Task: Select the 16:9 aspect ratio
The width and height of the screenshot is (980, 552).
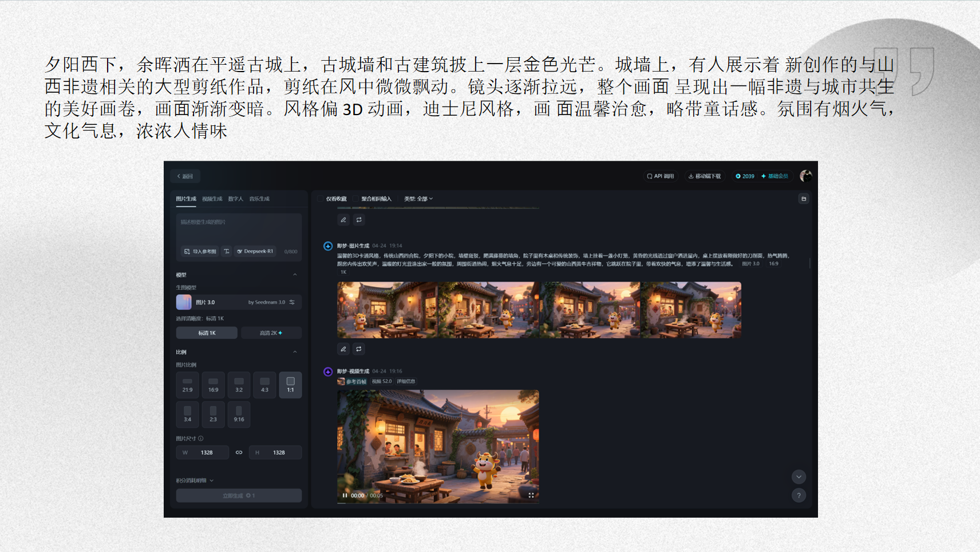Action: coord(213,384)
